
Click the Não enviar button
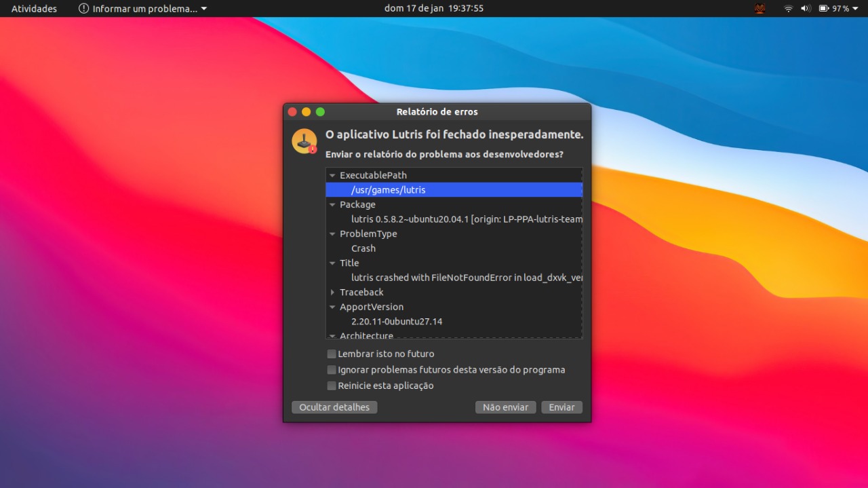click(x=506, y=407)
